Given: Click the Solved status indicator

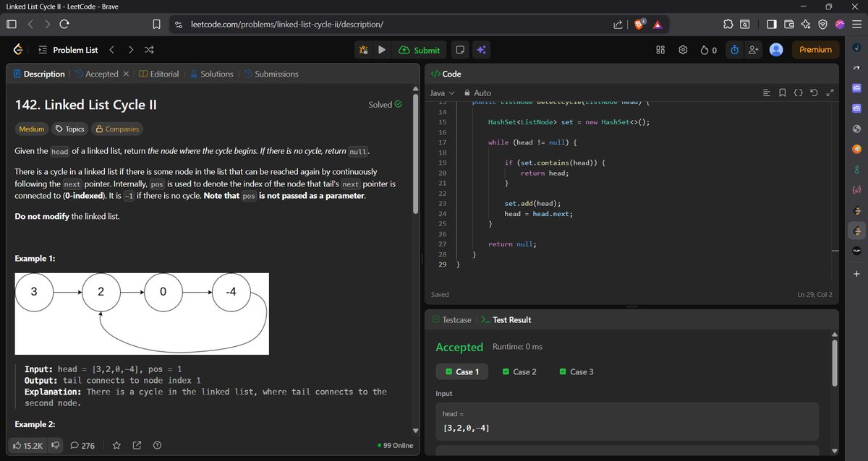Looking at the screenshot, I should click(385, 105).
